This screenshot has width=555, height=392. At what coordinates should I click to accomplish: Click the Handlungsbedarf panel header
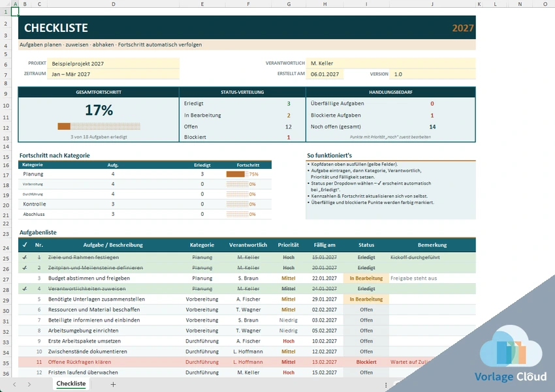(390, 92)
